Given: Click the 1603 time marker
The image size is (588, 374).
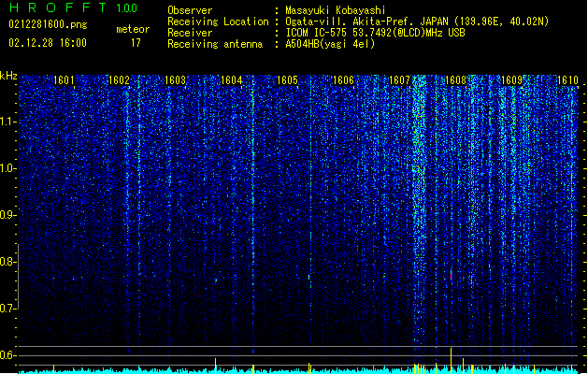Looking at the screenshot, I should (x=175, y=80).
